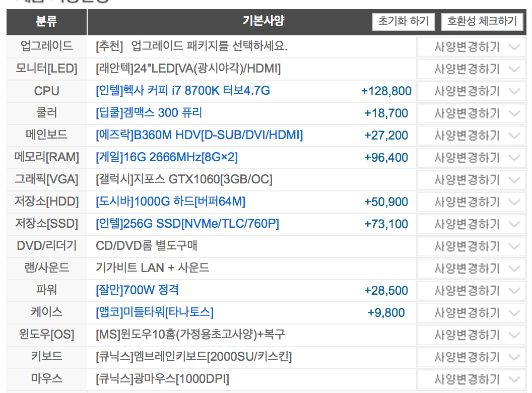Click the 랜/사운드 category cell
Image resolution: width=532 pixels, height=393 pixels.
tap(47, 269)
